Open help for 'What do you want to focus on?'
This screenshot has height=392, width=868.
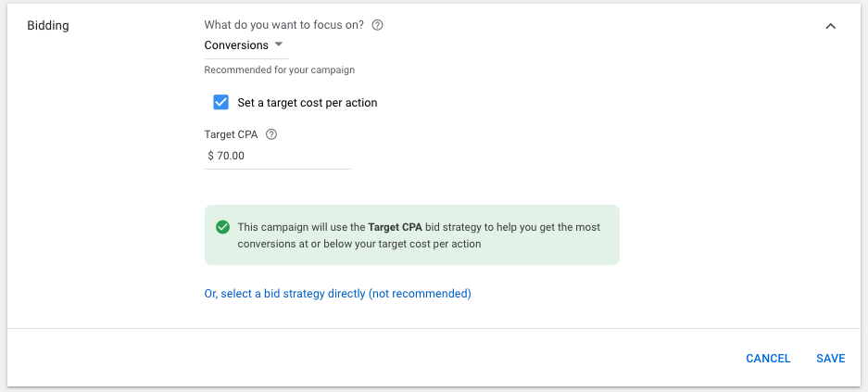tap(378, 25)
